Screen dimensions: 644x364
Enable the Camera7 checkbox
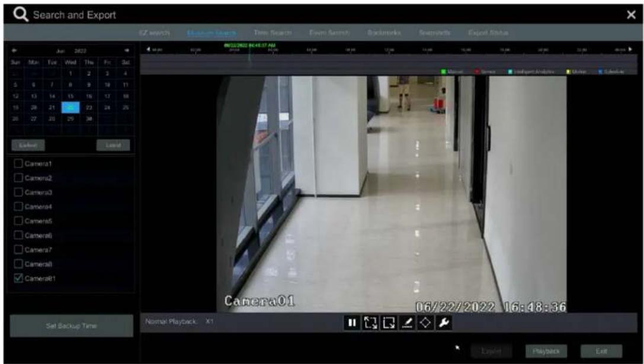coord(18,250)
